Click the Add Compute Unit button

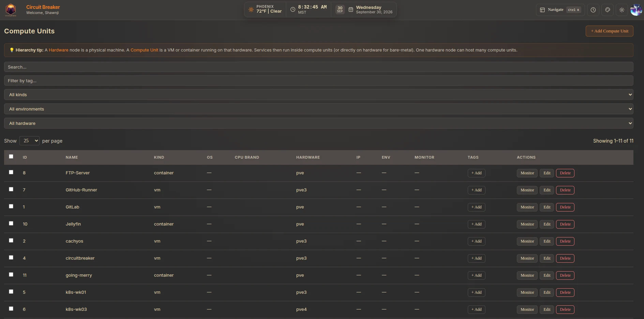click(610, 31)
